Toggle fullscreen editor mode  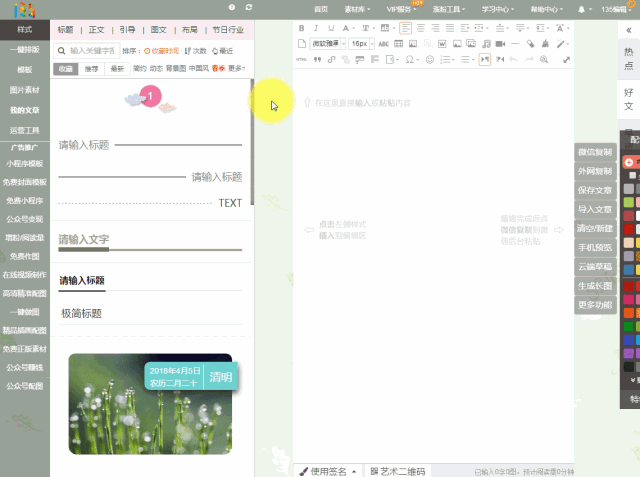(567, 60)
